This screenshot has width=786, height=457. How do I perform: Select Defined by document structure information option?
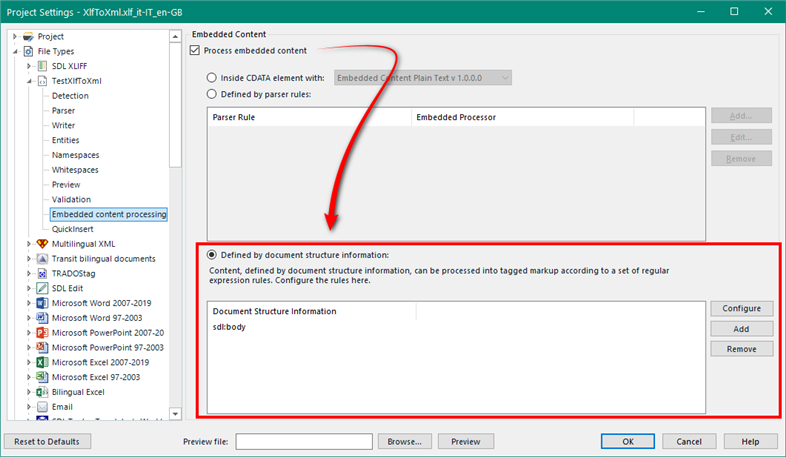click(212, 255)
